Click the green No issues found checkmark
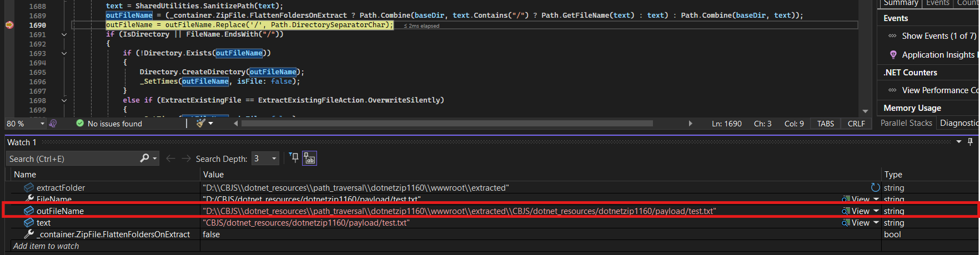This screenshot has height=255, width=980. (x=80, y=123)
